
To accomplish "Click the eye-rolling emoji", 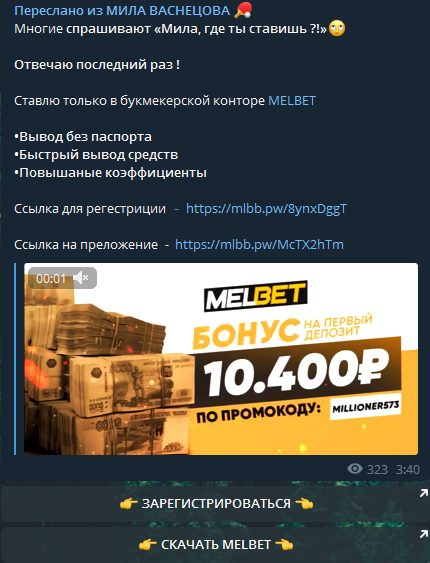I will (337, 28).
